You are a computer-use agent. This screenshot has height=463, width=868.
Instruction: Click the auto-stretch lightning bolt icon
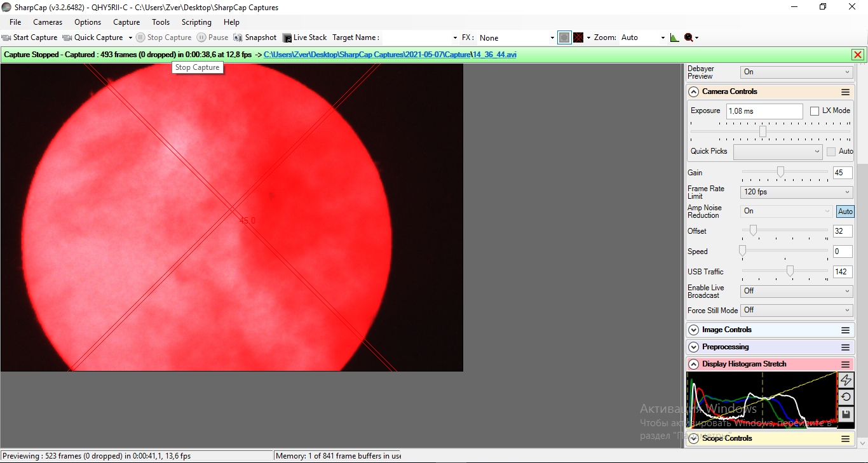click(846, 380)
